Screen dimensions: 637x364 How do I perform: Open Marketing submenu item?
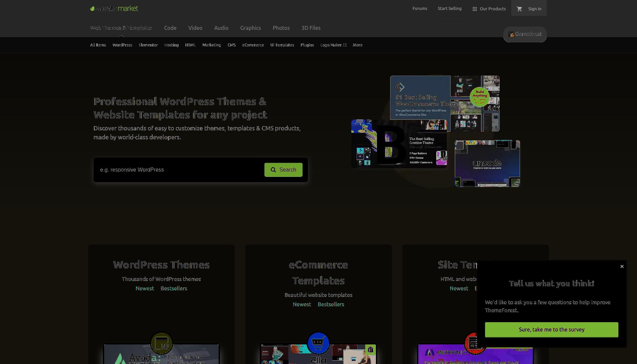point(212,45)
